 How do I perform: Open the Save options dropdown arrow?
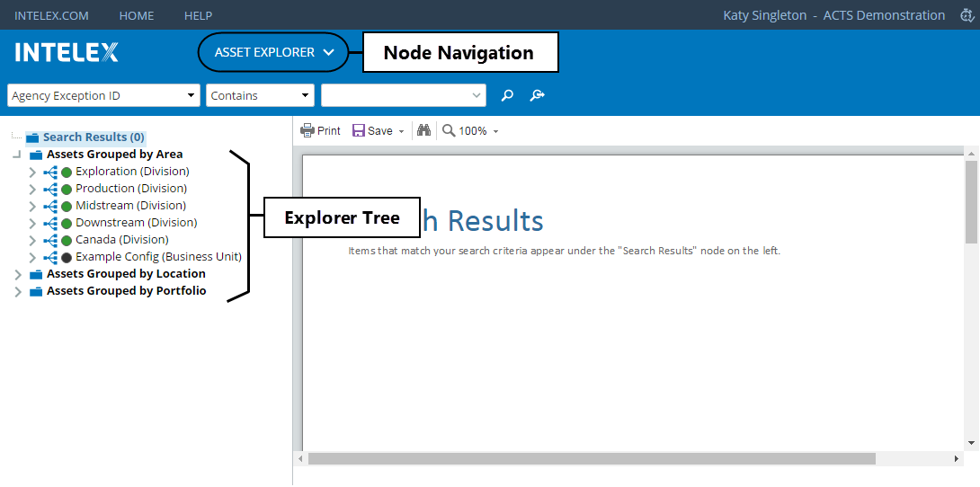[401, 131]
